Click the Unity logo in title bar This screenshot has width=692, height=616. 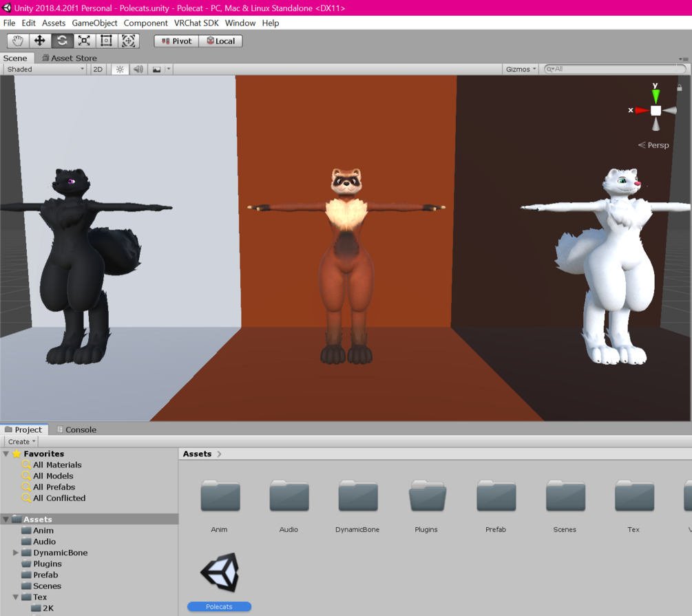[x=7, y=8]
